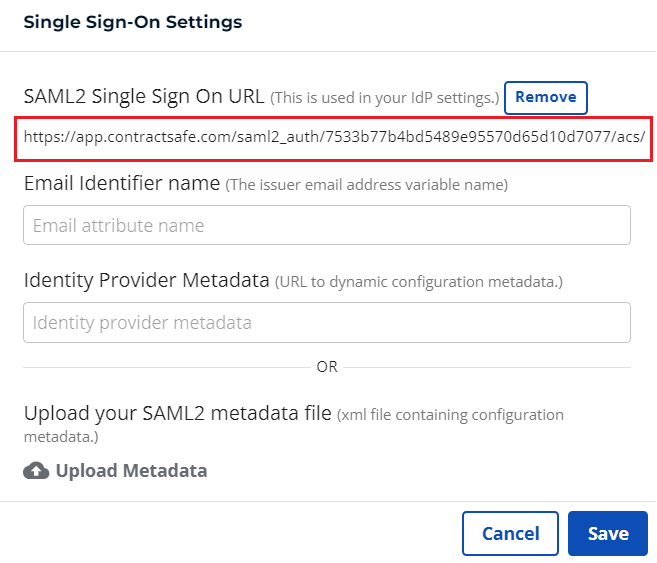This screenshot has width=657, height=563.
Task: Click the SAML2 Single Sign On URL label
Action: (x=144, y=96)
